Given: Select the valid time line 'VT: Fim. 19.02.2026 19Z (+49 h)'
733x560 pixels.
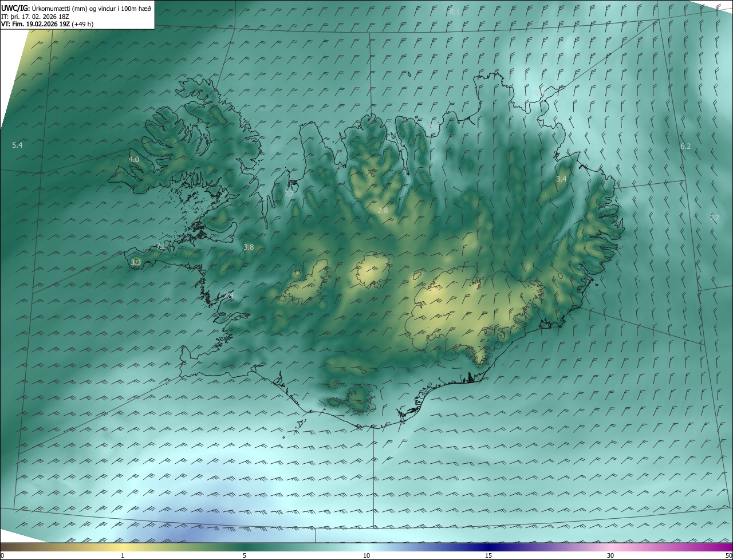Looking at the screenshot, I should [x=48, y=24].
